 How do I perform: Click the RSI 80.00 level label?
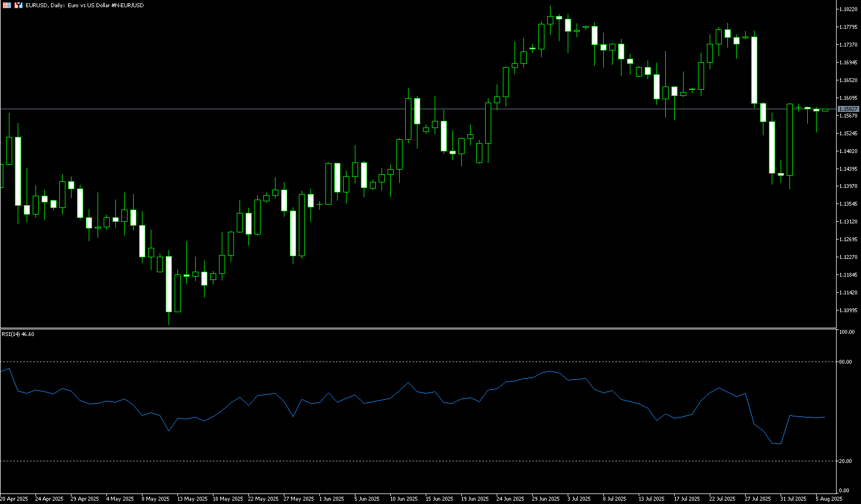(x=845, y=362)
